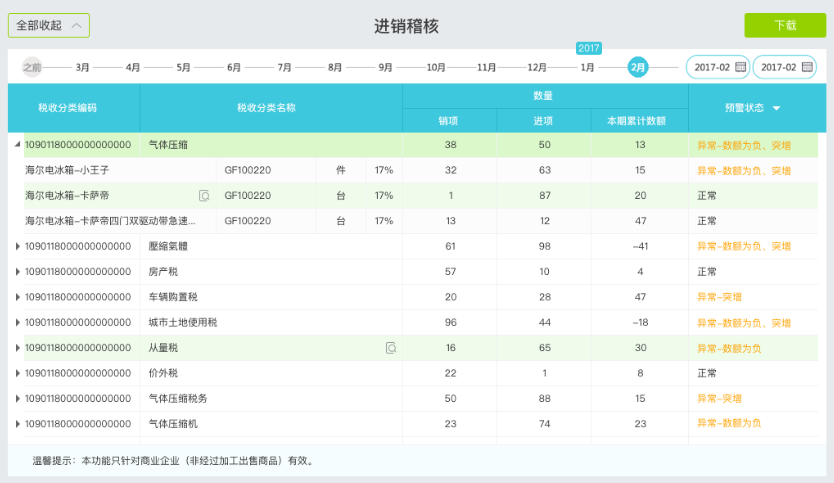The height and width of the screenshot is (483, 834).
Task: Expand the 城市土地使用税 row
Action: coord(16,323)
